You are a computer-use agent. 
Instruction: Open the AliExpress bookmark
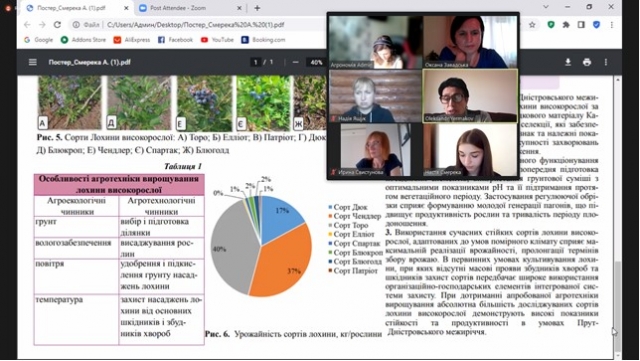coord(132,40)
